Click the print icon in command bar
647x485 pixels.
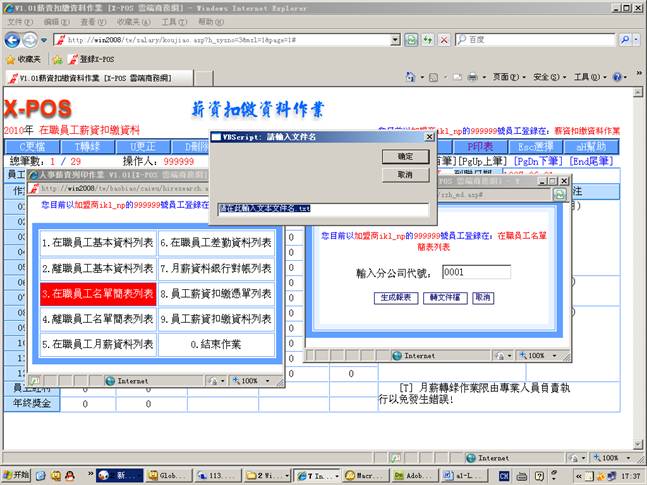point(473,77)
